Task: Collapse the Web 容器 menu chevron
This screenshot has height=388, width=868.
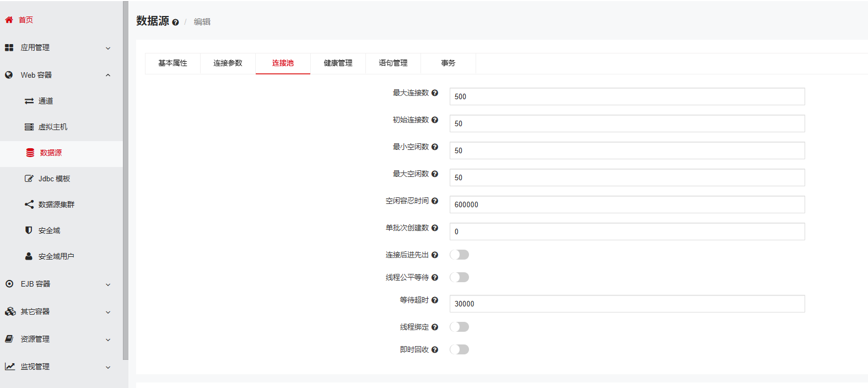Action: click(108, 76)
